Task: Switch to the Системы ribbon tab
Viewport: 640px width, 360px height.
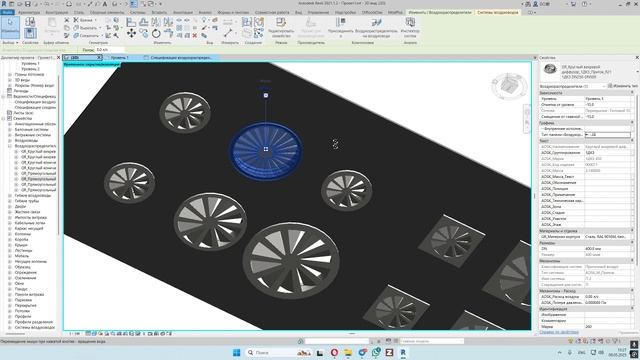Action: coord(138,12)
